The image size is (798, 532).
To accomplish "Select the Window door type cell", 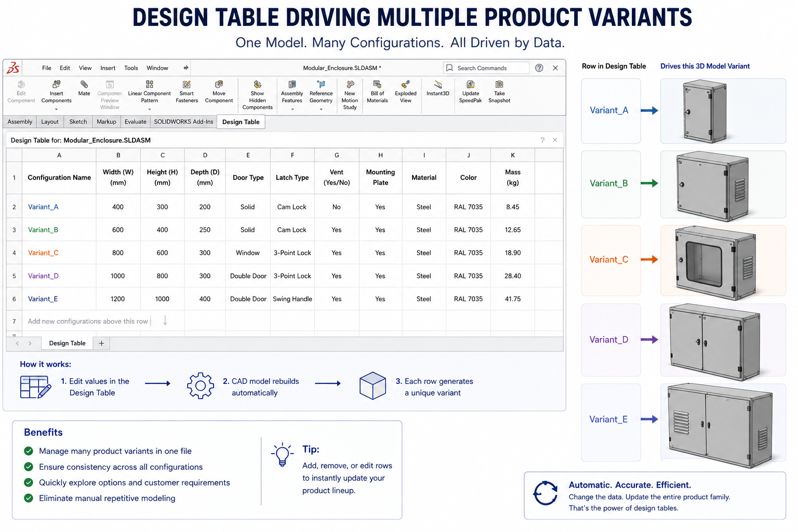I will pos(248,253).
